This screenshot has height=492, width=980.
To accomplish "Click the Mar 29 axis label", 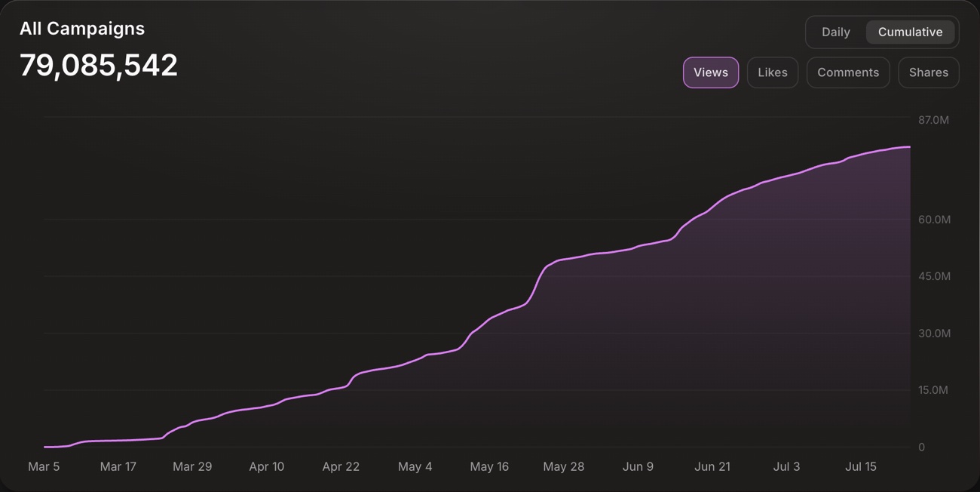I will pos(192,467).
